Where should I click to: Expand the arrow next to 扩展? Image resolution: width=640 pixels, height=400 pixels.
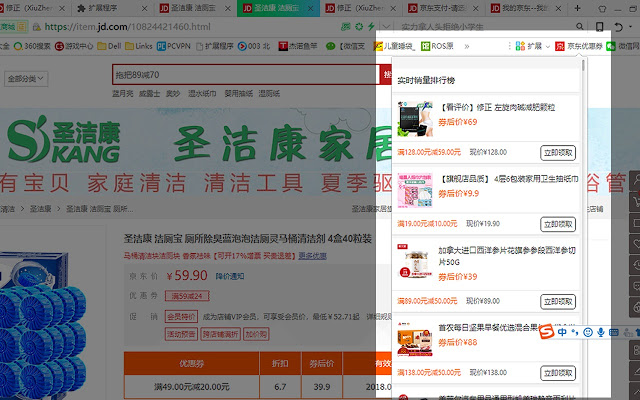(x=547, y=47)
